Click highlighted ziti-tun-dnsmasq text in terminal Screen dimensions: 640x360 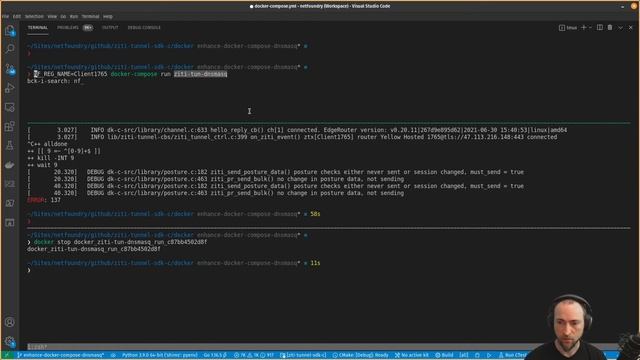[x=200, y=74]
